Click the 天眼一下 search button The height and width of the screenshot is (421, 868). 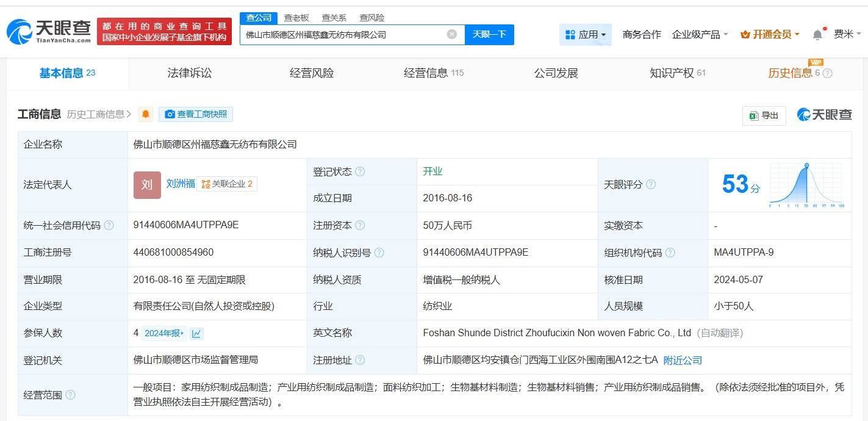pos(489,34)
